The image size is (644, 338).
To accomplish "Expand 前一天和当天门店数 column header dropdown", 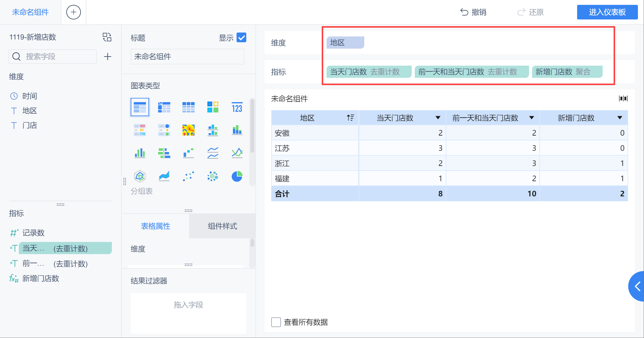I will pyautogui.click(x=531, y=118).
